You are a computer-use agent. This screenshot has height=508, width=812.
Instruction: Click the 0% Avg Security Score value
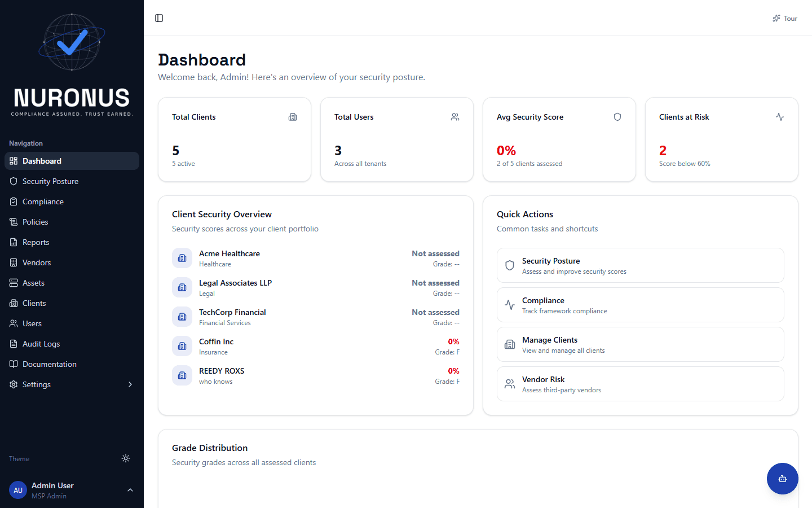tap(506, 151)
